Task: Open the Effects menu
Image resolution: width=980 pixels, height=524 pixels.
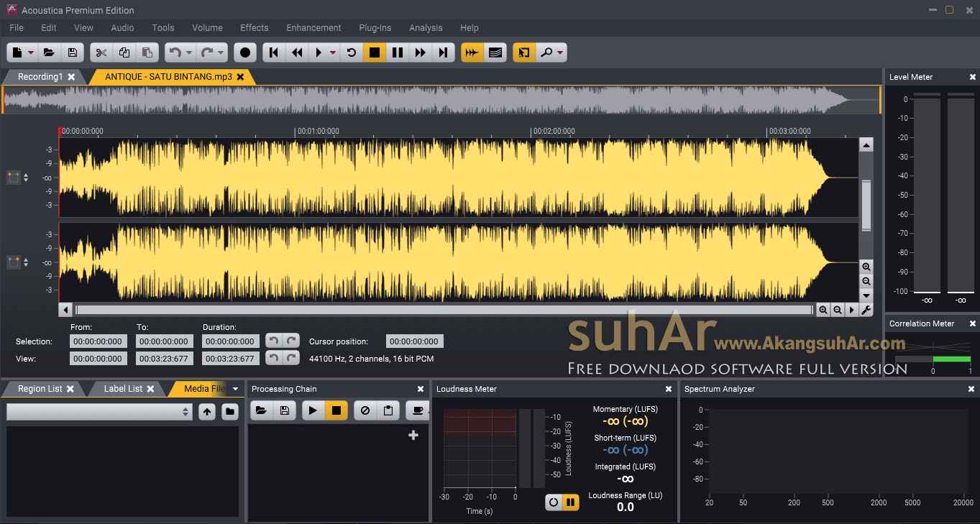Action: (x=255, y=27)
